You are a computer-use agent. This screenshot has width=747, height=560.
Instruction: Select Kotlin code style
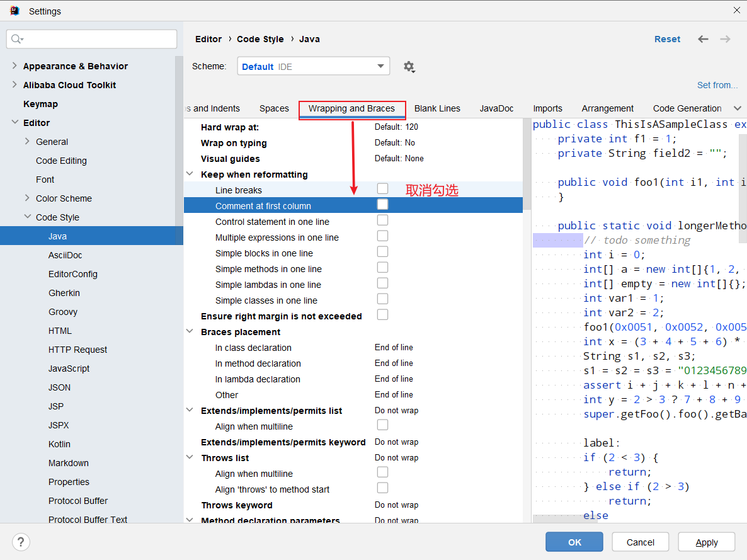tap(59, 444)
